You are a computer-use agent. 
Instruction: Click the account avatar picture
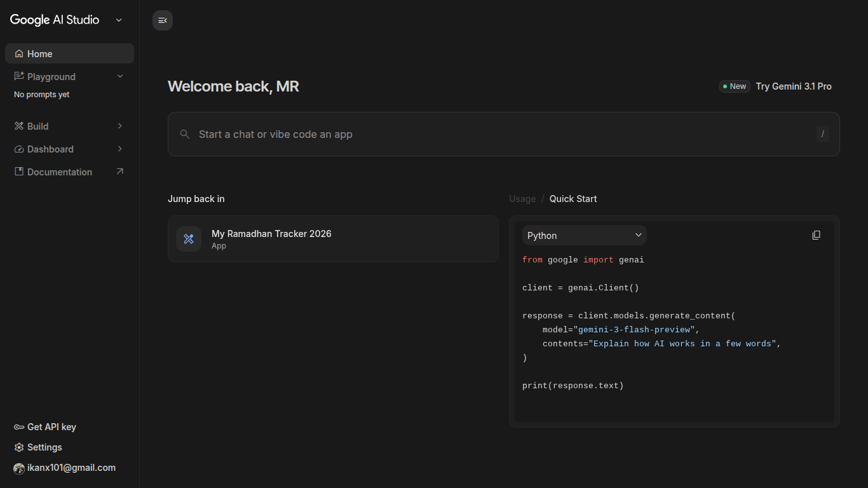[x=19, y=468]
